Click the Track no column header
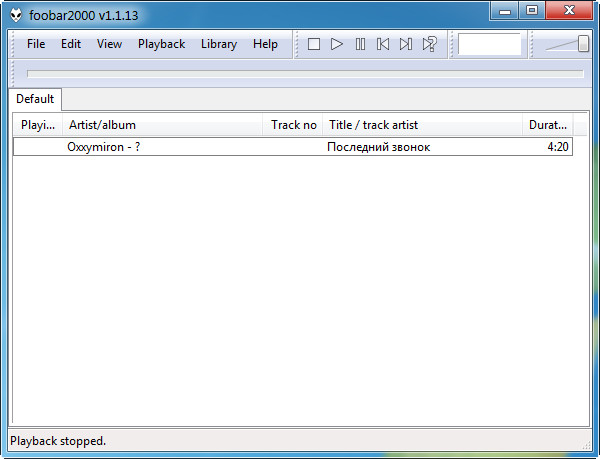The width and height of the screenshot is (600, 459). 293,125
